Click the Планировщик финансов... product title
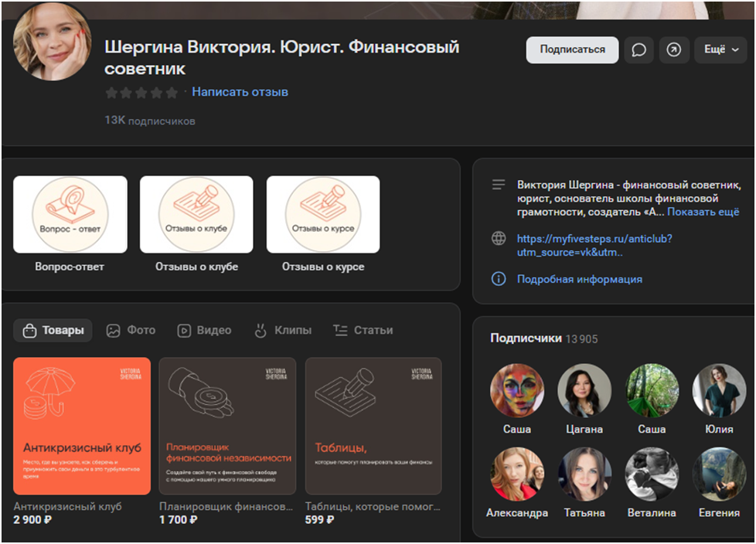 226,506
